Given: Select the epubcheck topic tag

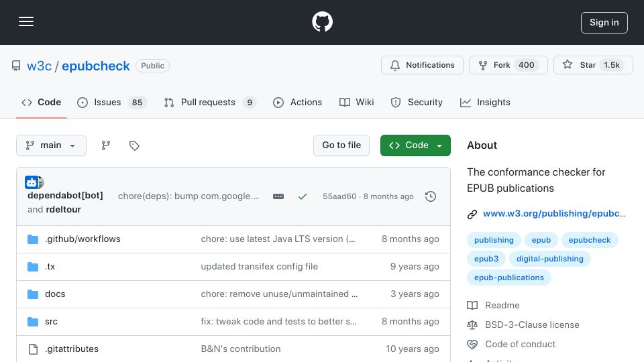Looking at the screenshot, I should [590, 240].
